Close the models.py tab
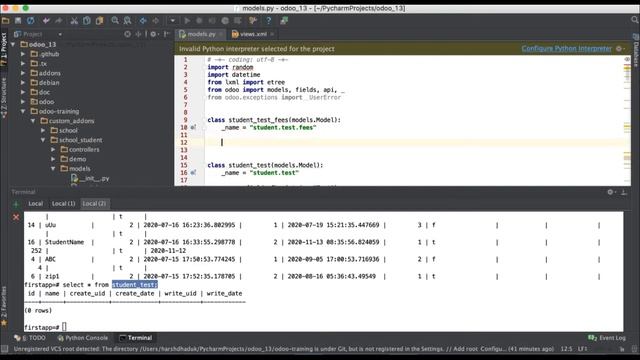The width and height of the screenshot is (640, 360). pos(221,34)
